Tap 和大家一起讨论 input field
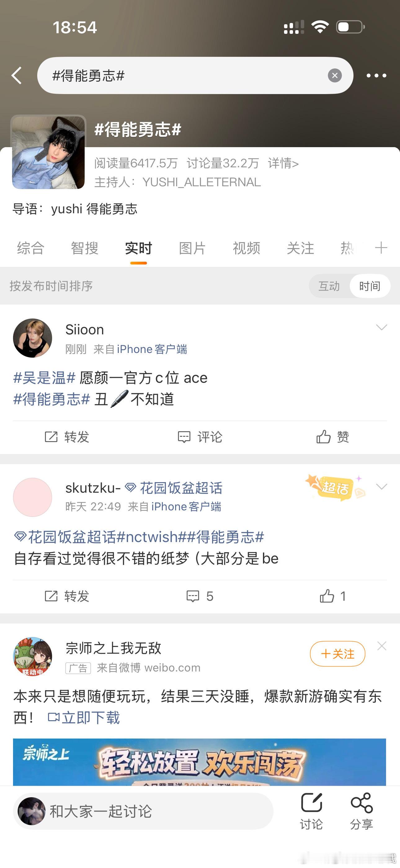 [x=143, y=811]
